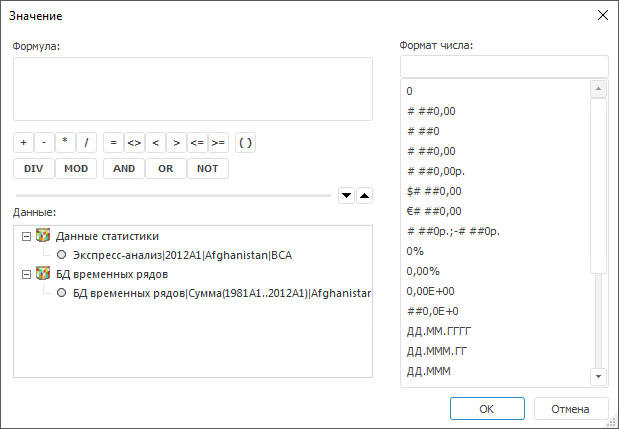Focus the Формат числа input field
The height and width of the screenshot is (429, 619).
(x=504, y=66)
